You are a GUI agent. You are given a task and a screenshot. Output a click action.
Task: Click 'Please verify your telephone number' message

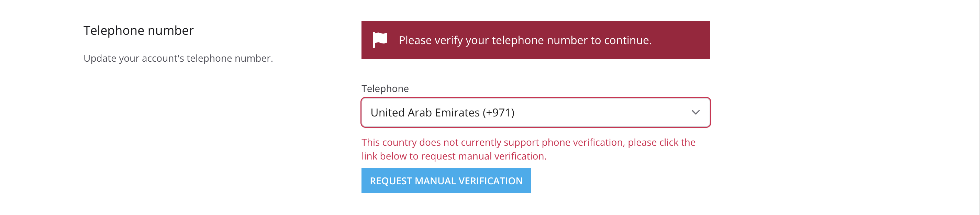(x=525, y=40)
